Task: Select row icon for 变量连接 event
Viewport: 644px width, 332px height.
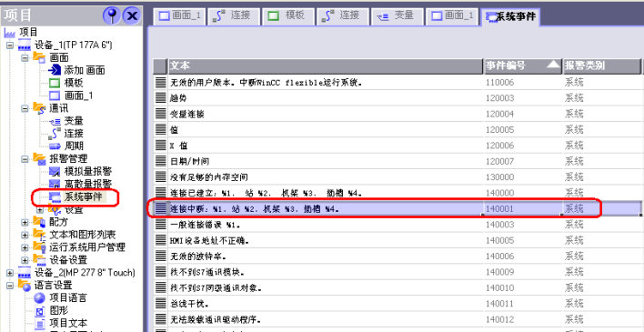Action: (x=161, y=114)
